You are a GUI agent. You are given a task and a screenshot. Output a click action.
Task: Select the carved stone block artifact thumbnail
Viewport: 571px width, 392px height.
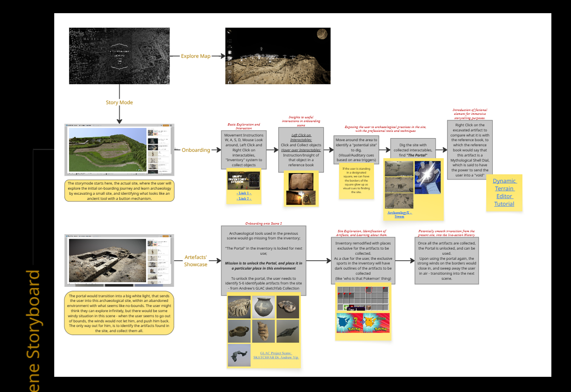(239, 307)
